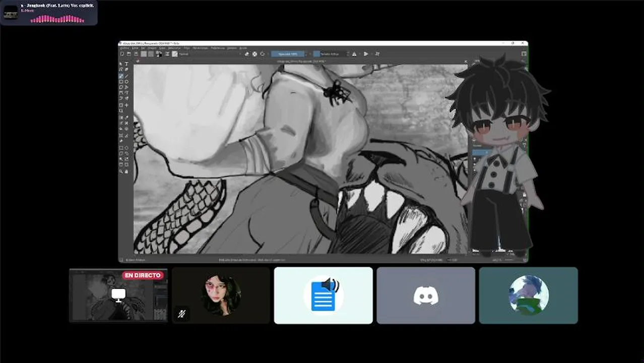Click the Jungkook song title text

(57, 5)
